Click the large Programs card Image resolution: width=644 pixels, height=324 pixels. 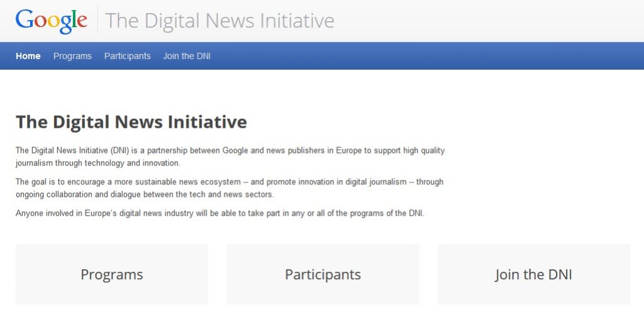point(112,274)
